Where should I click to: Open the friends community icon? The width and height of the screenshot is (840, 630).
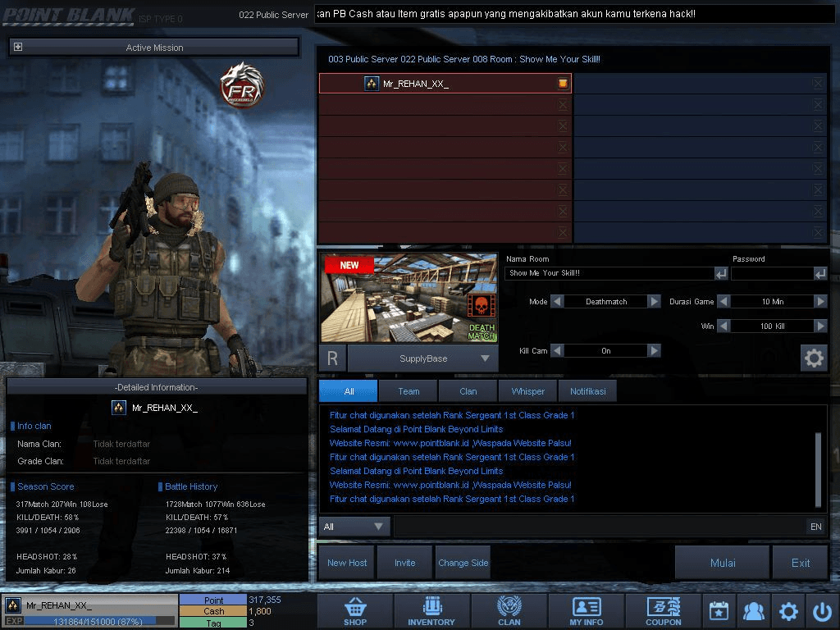(x=754, y=611)
